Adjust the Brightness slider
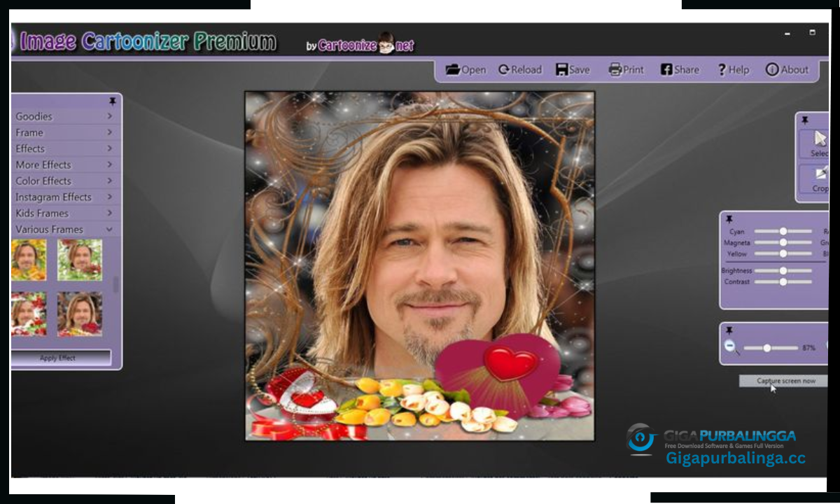The width and height of the screenshot is (840, 504). (783, 270)
